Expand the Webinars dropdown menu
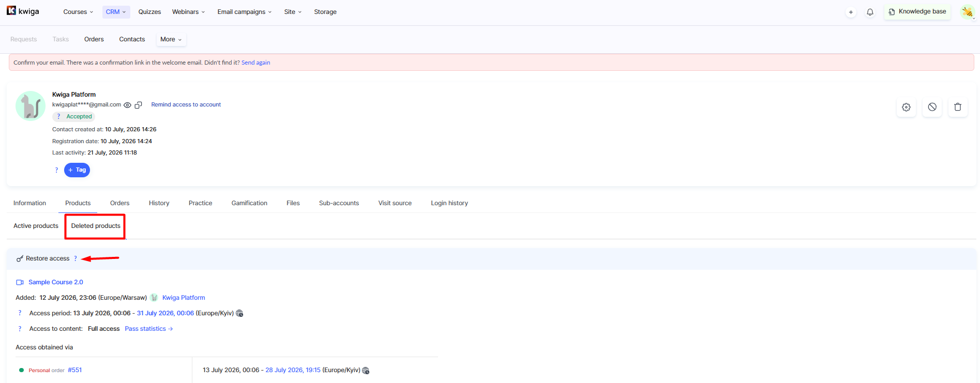The image size is (980, 383). 188,12
